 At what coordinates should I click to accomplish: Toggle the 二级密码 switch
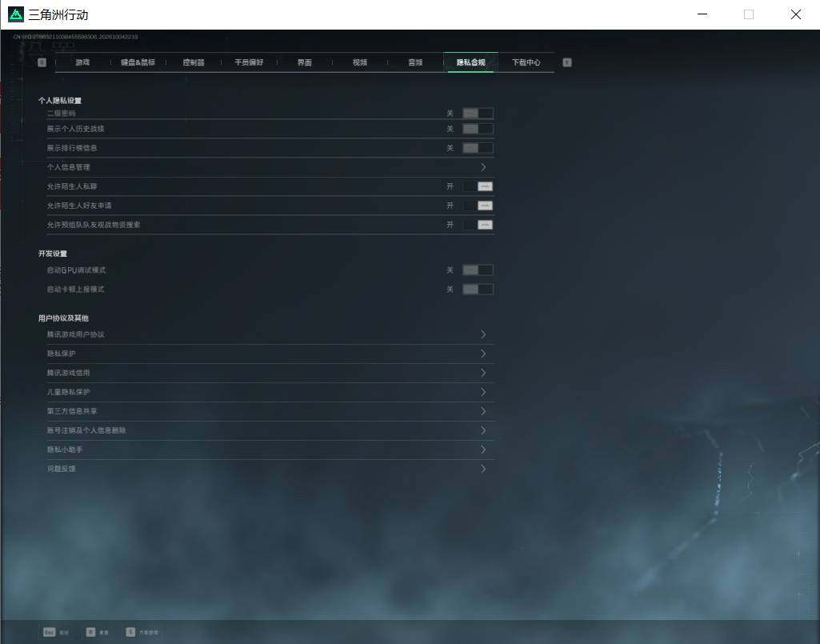tap(478, 113)
